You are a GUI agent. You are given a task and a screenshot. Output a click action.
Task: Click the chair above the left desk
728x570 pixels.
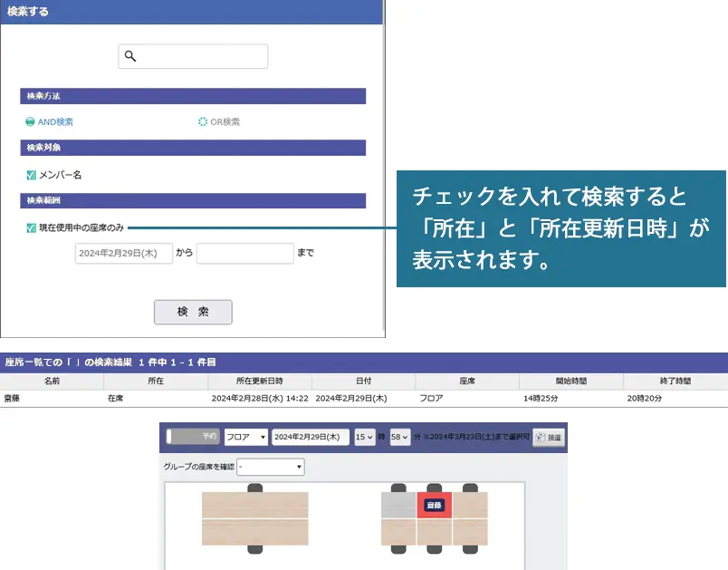(254, 488)
